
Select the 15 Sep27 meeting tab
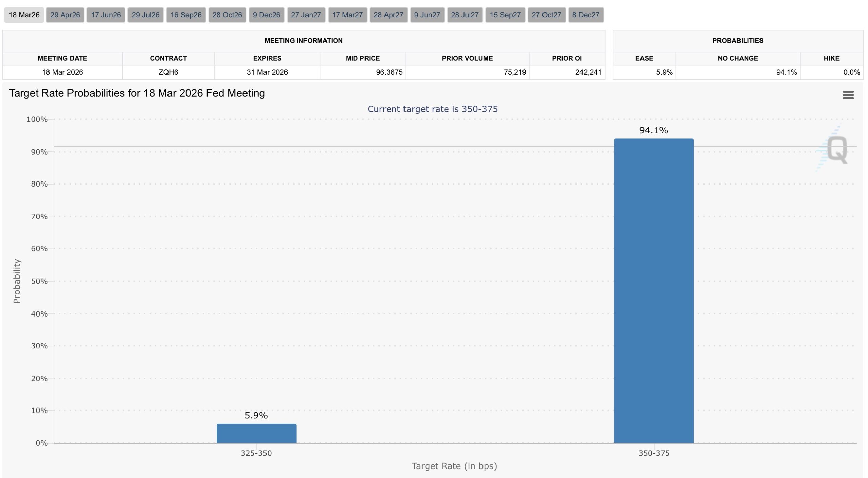click(x=505, y=15)
